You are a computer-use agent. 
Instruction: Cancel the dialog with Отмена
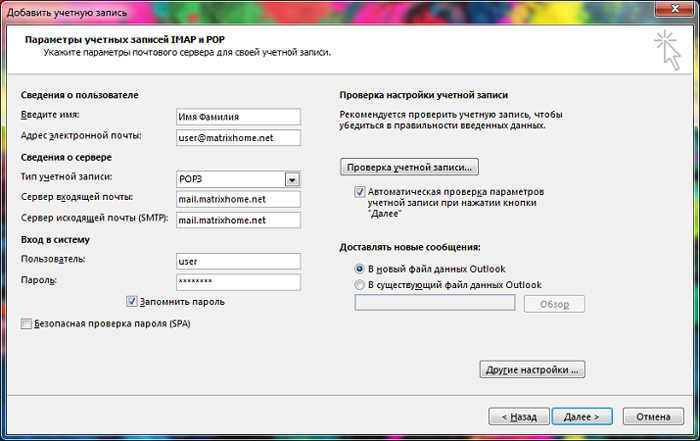[653, 416]
